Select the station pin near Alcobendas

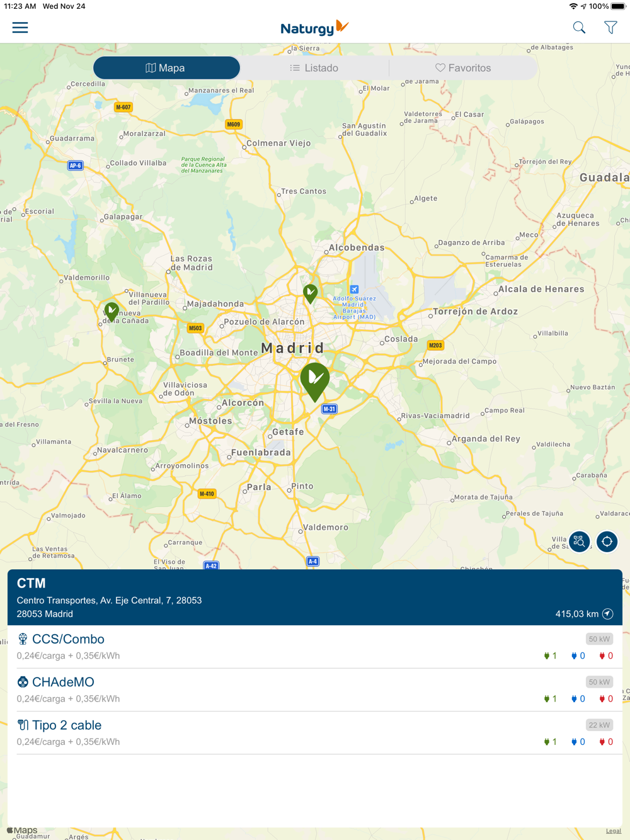[310, 293]
